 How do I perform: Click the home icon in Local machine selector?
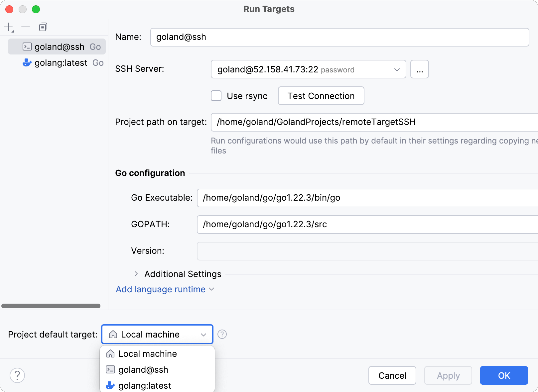click(113, 334)
